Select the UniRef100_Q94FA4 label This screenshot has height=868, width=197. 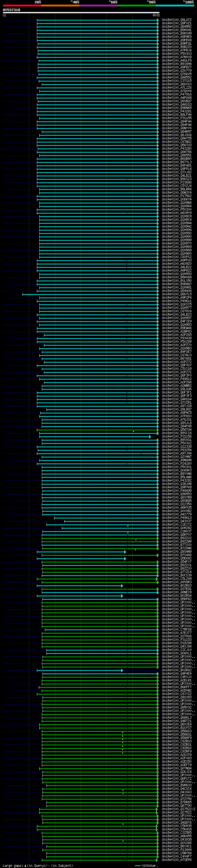[176, 122]
